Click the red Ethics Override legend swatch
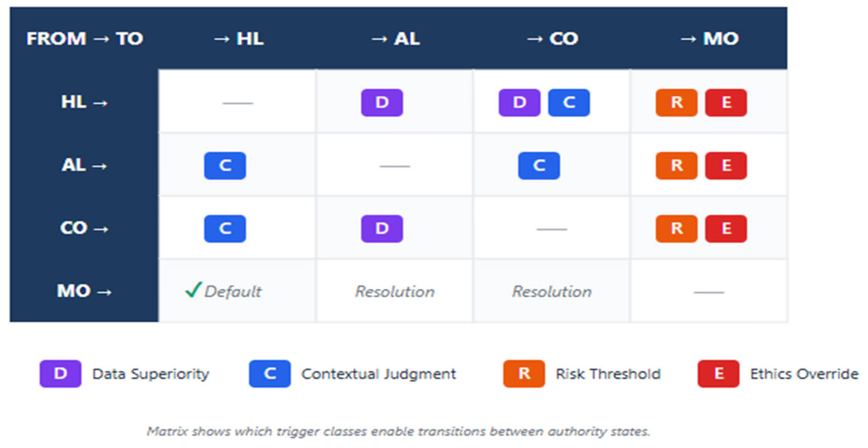This screenshot has height=448, width=868. pos(718,373)
